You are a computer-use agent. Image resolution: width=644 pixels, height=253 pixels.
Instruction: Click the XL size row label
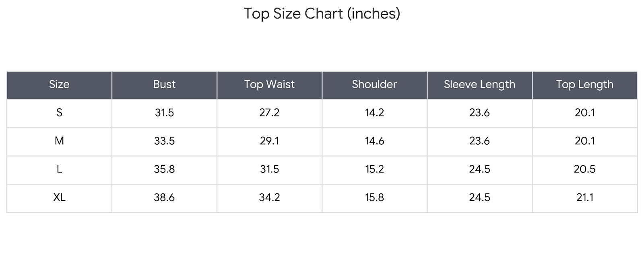(59, 197)
